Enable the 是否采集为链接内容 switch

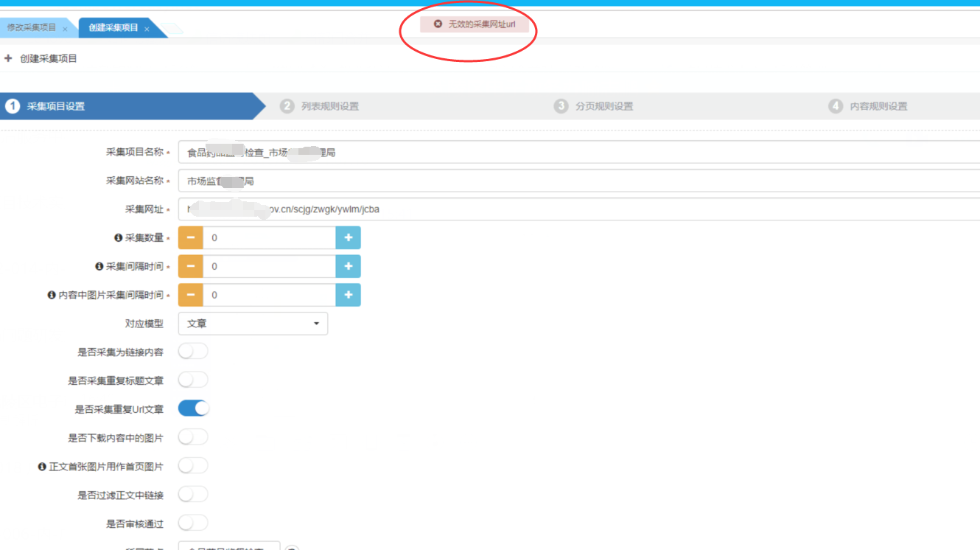[x=193, y=352]
